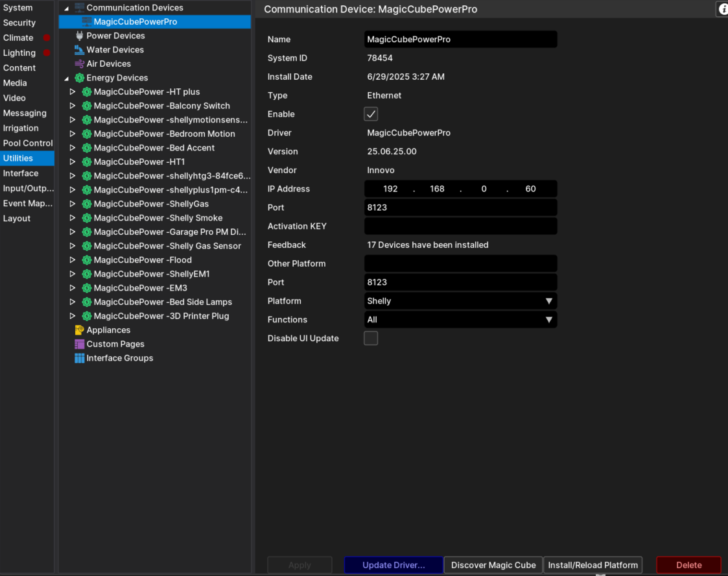Switch to the System section
Image resolution: width=728 pixels, height=576 pixels.
tap(27, 7)
